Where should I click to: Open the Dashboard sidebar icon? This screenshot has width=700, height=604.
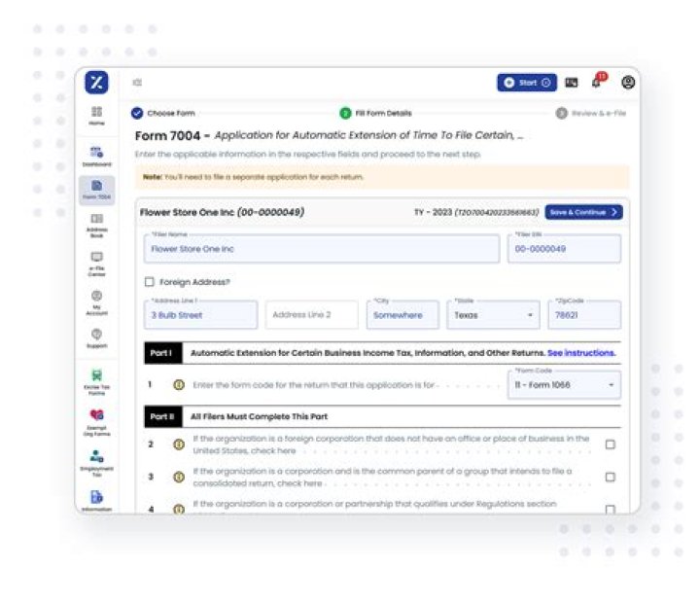click(x=96, y=154)
